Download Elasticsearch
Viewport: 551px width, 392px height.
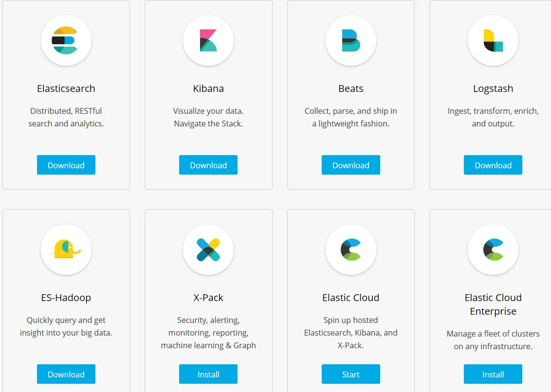click(66, 165)
